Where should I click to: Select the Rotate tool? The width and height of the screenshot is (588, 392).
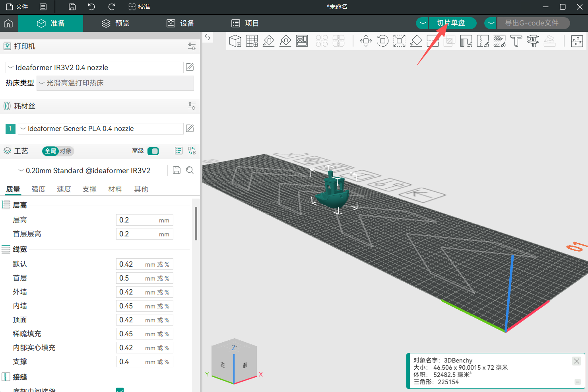[382, 41]
